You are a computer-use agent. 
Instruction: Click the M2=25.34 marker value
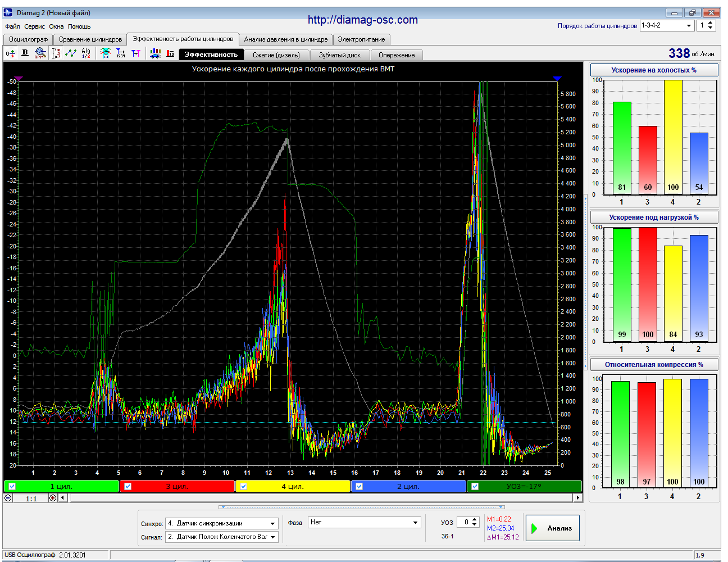(x=501, y=528)
